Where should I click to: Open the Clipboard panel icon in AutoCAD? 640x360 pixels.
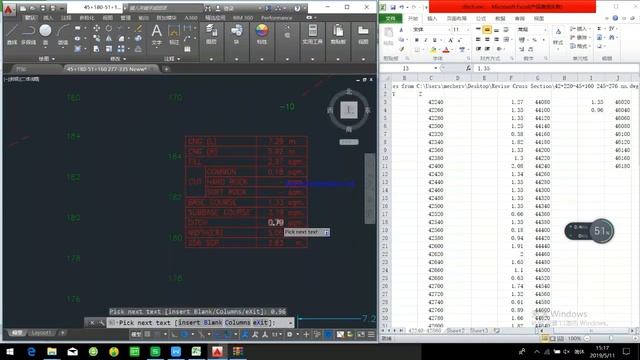(x=338, y=31)
